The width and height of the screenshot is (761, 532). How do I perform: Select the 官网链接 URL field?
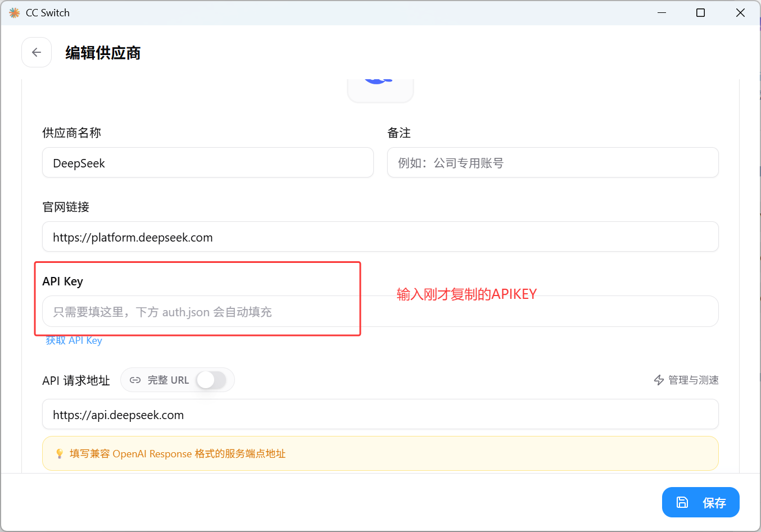point(380,237)
